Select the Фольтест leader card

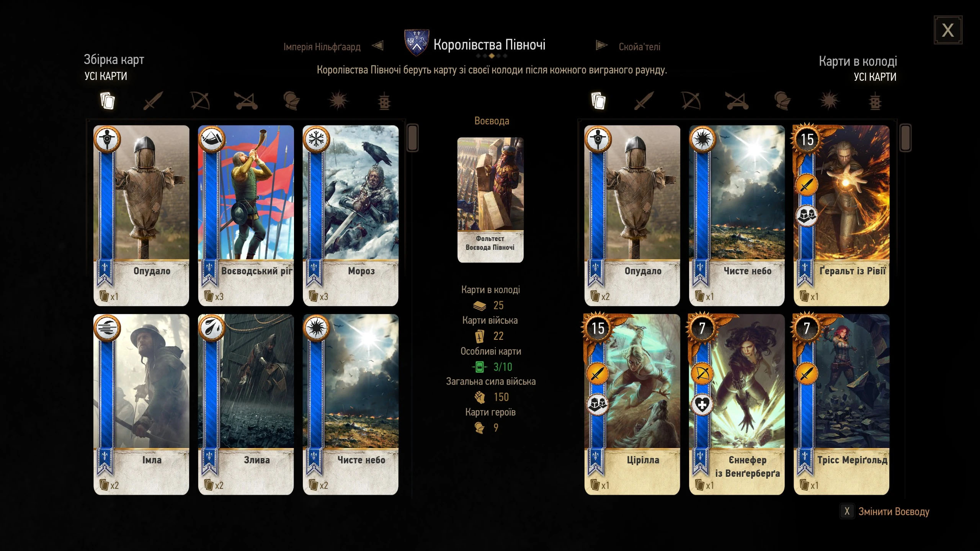490,200
